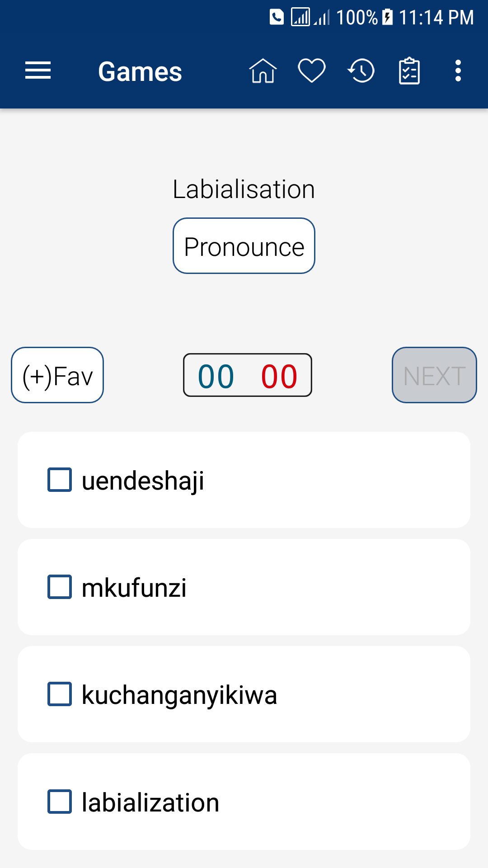Check the mkufunzi checkbox
Screen dimensions: 488x868
point(60,587)
